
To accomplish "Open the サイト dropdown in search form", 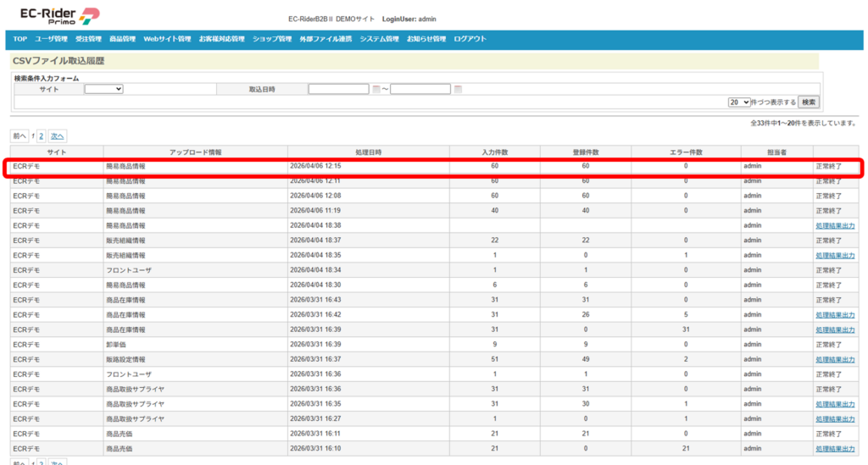I will tap(103, 89).
